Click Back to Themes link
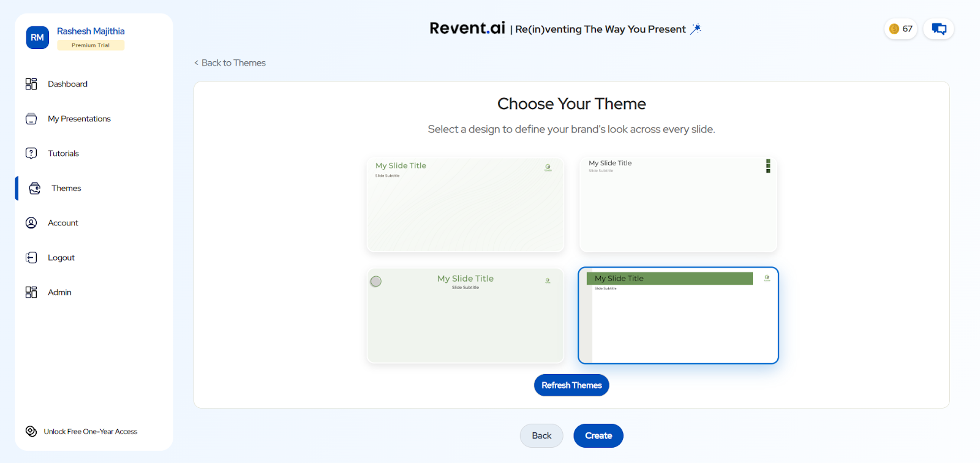 click(x=230, y=62)
